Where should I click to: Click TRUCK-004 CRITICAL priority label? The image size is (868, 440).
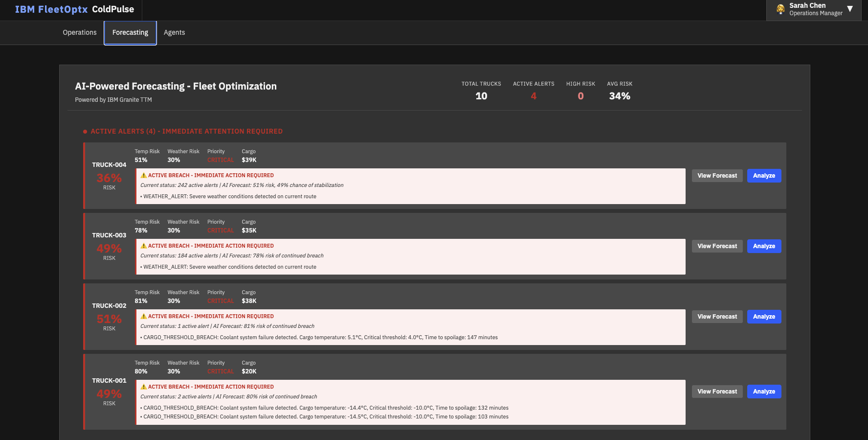221,160
